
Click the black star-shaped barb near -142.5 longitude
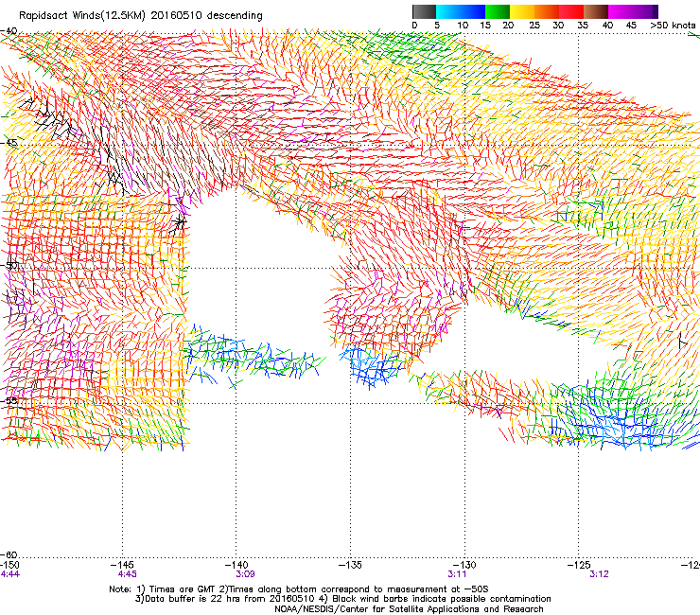click(180, 220)
